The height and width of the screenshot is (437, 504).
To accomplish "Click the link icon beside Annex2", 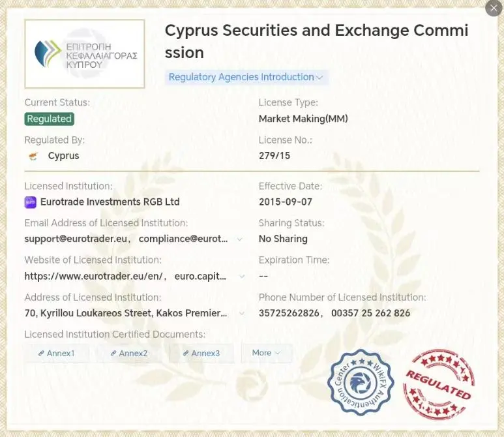I will pyautogui.click(x=113, y=353).
